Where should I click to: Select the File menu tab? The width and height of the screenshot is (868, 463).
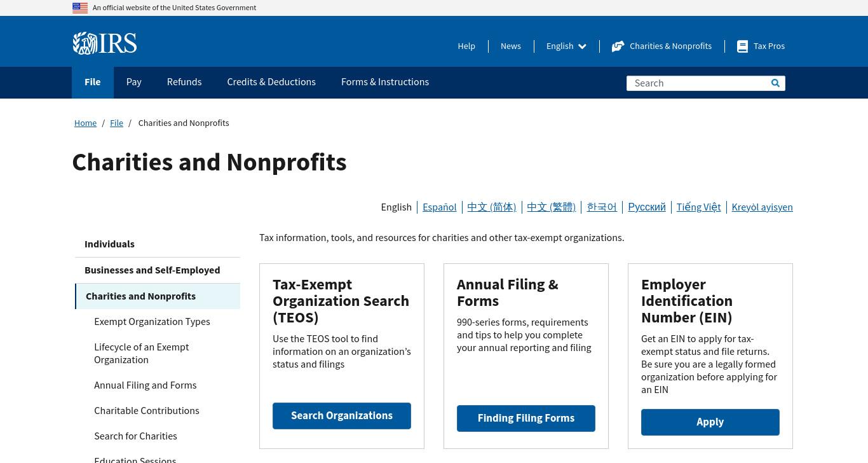pyautogui.click(x=93, y=82)
